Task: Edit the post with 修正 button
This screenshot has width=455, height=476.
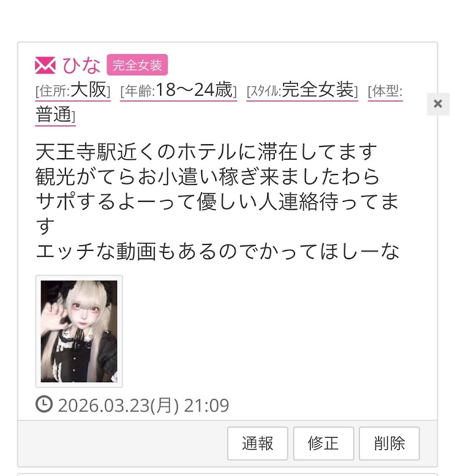Action: click(323, 443)
